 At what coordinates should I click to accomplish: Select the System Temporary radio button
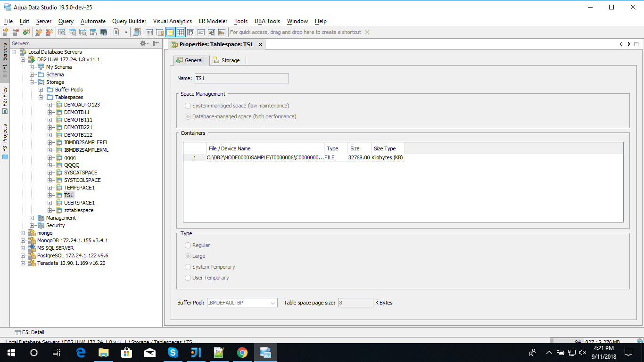click(188, 267)
